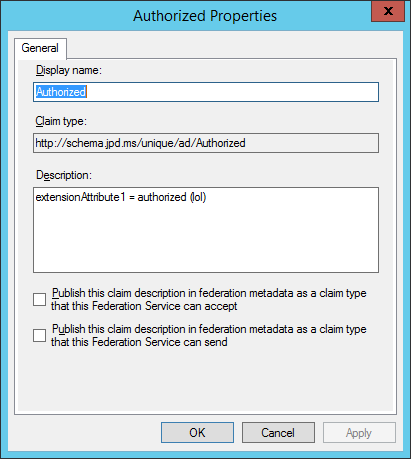
Task: Click the empty panel area below the checkboxes
Action: (x=206, y=380)
